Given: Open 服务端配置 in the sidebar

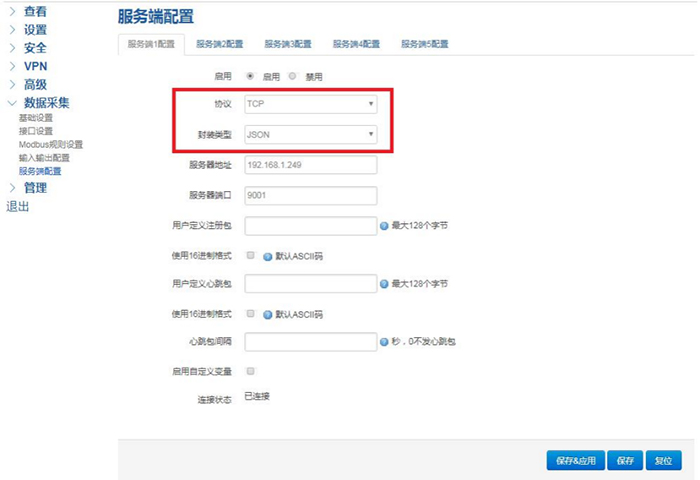Looking at the screenshot, I should (x=40, y=171).
